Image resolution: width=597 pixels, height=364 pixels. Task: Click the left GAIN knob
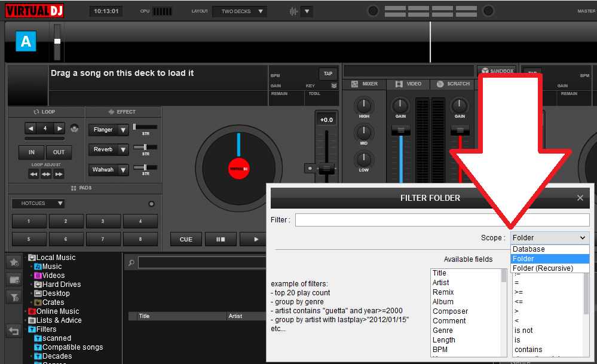tap(400, 105)
